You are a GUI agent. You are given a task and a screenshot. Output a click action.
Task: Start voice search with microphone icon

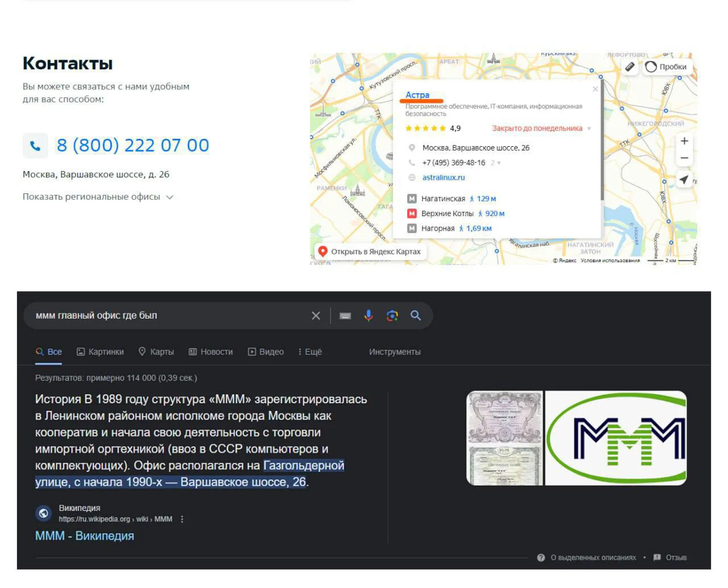point(369,316)
